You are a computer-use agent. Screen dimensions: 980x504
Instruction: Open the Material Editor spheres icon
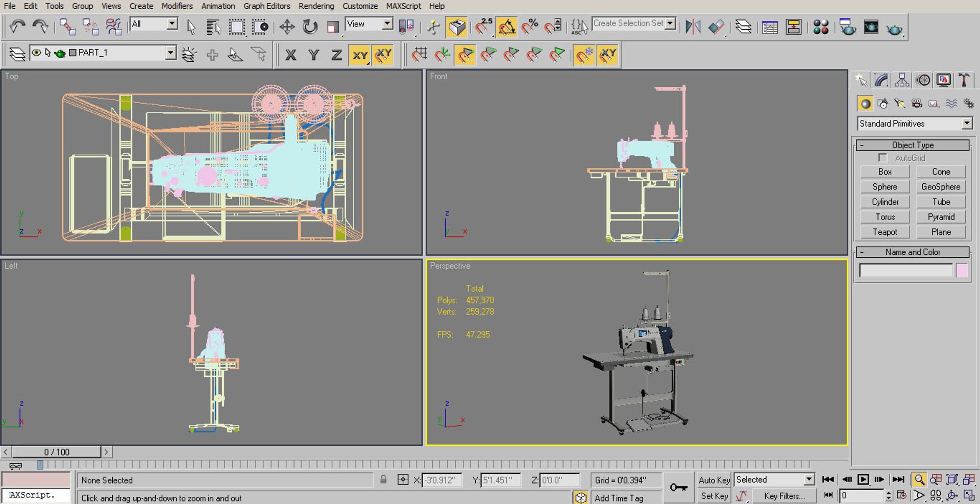[x=821, y=27]
